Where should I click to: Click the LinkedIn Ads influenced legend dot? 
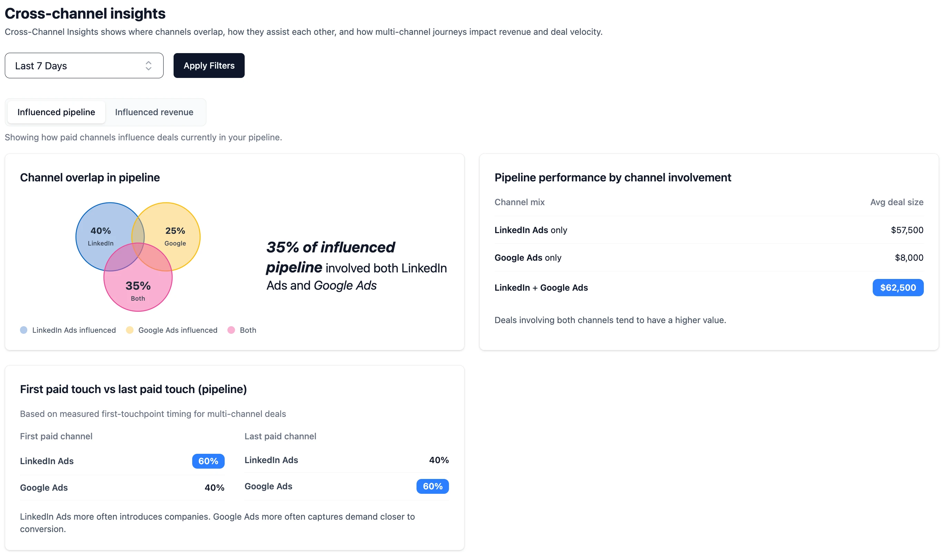[x=24, y=330]
